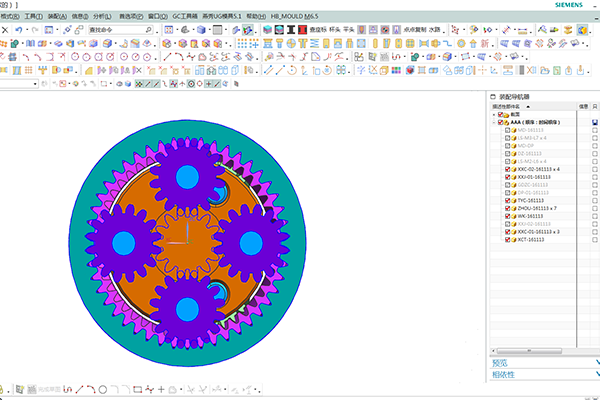Click the red delete X icon at toolbar start
This screenshot has height=400, width=600.
4,30
